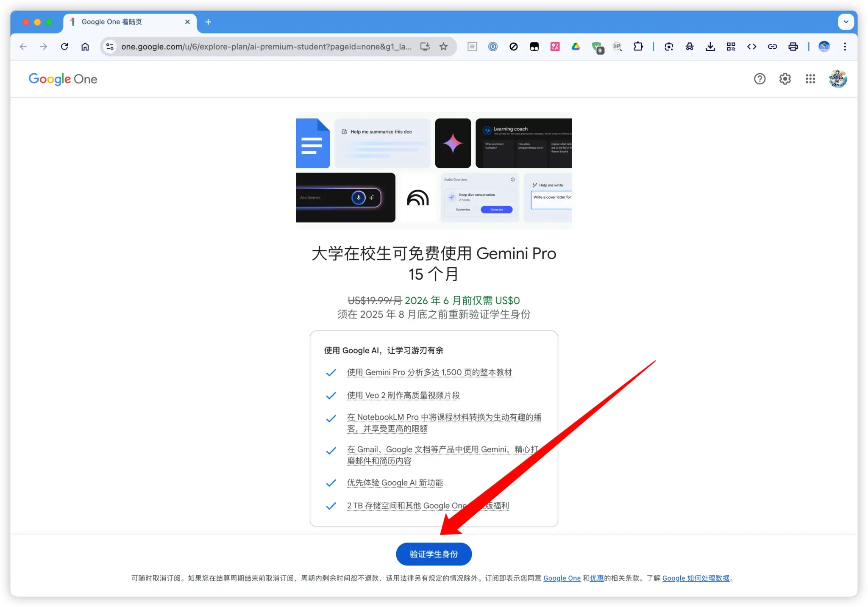Viewport: 868px width, 607px height.
Task: Open a new browser tab
Action: [x=208, y=22]
